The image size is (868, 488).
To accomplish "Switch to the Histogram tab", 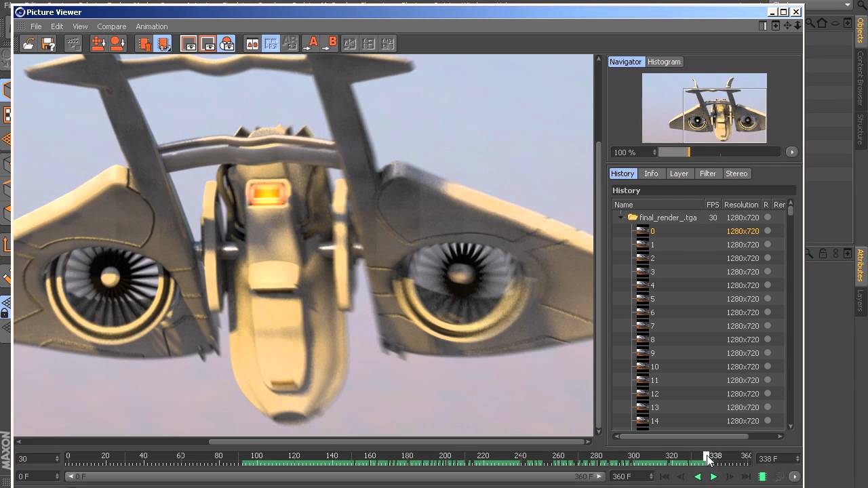I will (664, 62).
